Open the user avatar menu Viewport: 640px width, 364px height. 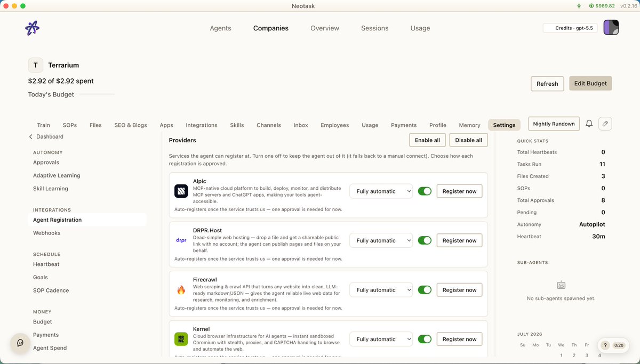pyautogui.click(x=611, y=28)
